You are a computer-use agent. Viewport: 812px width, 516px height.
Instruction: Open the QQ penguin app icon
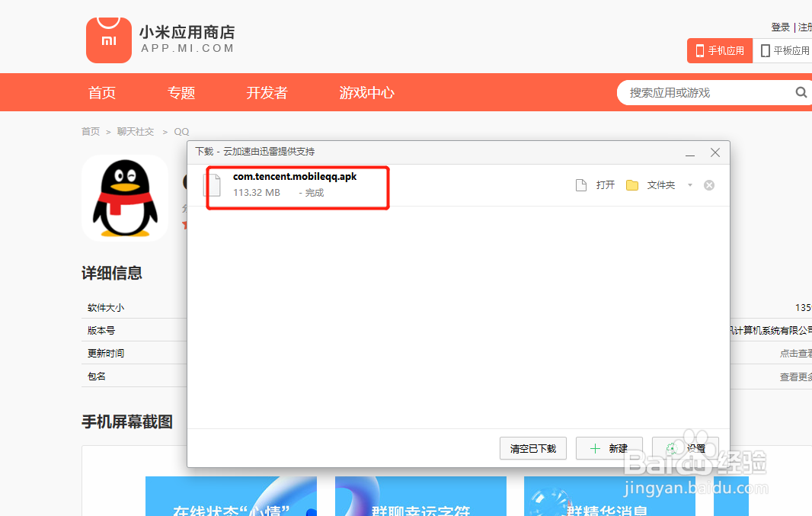point(125,198)
